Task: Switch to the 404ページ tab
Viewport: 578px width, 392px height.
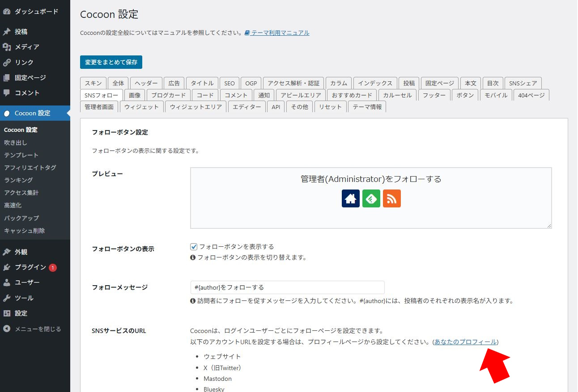Action: tap(531, 95)
